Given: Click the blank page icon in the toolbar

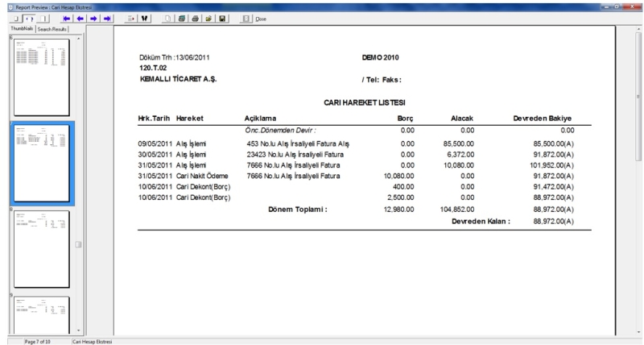Looking at the screenshot, I should pos(169,17).
